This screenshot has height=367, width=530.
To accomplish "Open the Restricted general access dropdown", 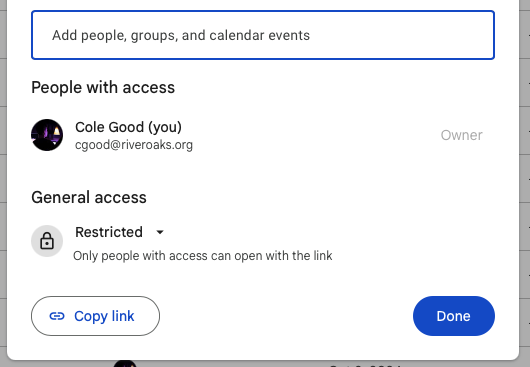I will click(x=119, y=232).
